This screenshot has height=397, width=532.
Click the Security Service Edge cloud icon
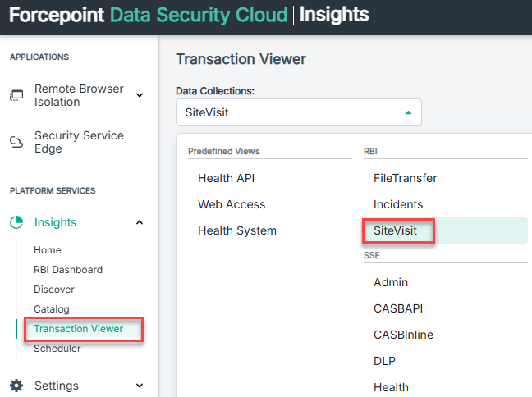coord(16,142)
